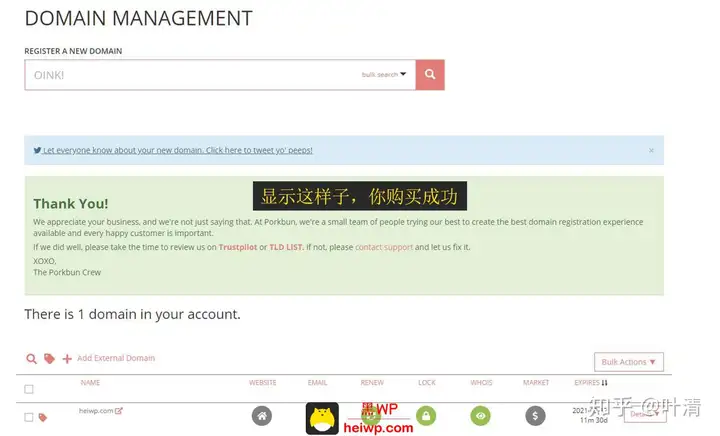Viewport: 720px width, 436px height.
Task: Click the EMAIL column header
Action: [x=317, y=383]
